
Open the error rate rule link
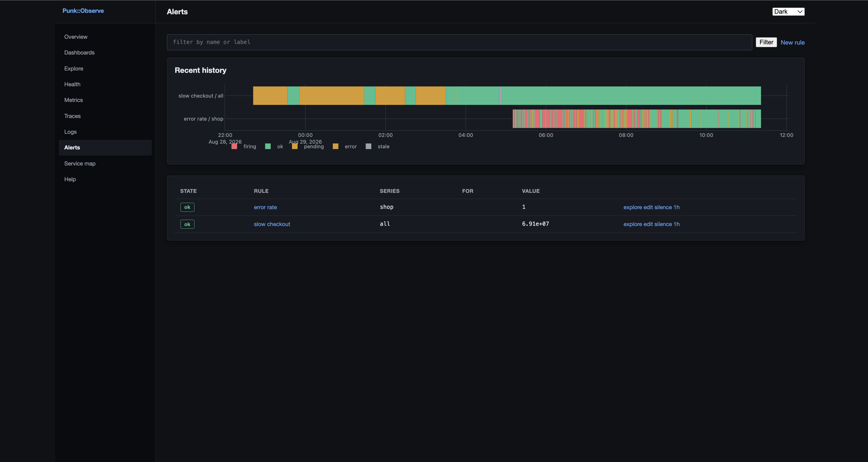pyautogui.click(x=265, y=207)
